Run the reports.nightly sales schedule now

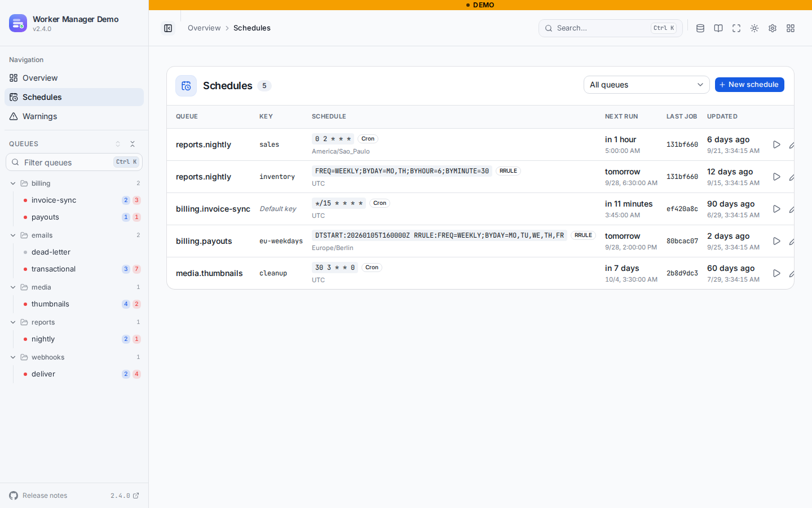(776, 144)
